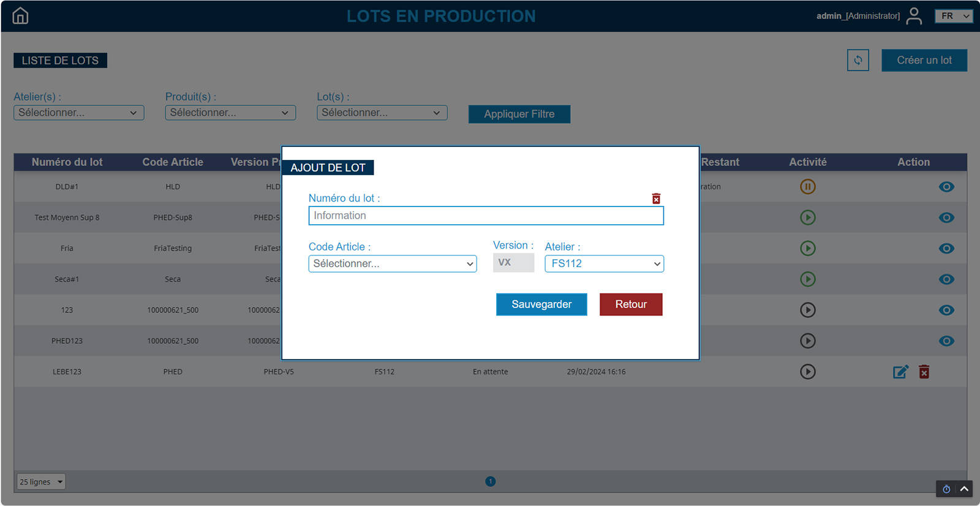The height and width of the screenshot is (506, 980).
Task: Apply the filter with Appliquer Filtre
Action: tap(519, 114)
